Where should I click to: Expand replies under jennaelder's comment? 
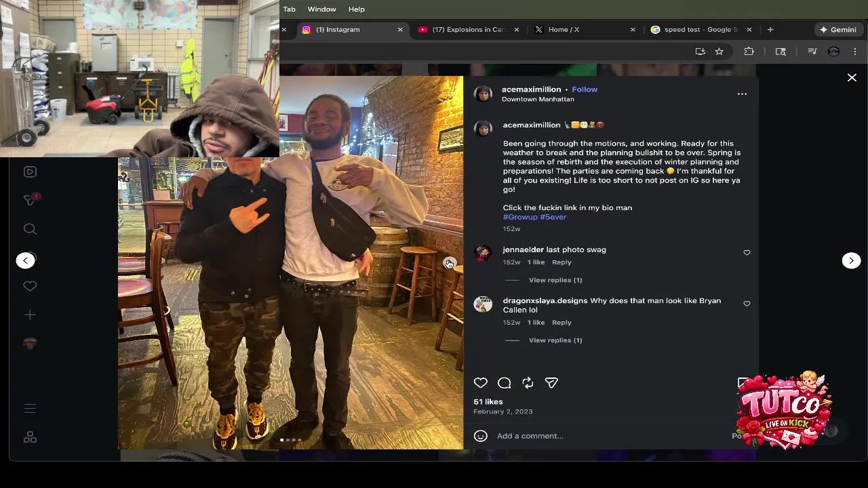click(555, 280)
